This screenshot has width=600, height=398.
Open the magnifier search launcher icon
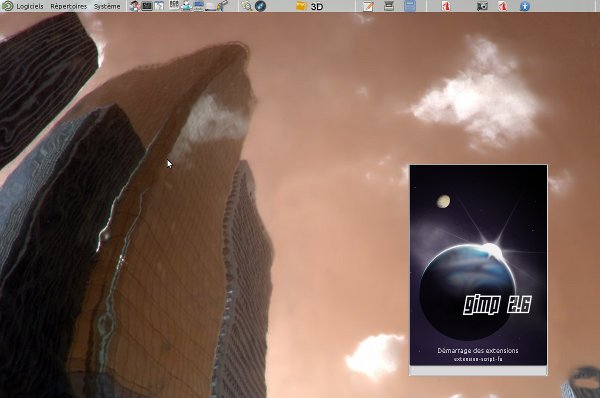(247, 6)
